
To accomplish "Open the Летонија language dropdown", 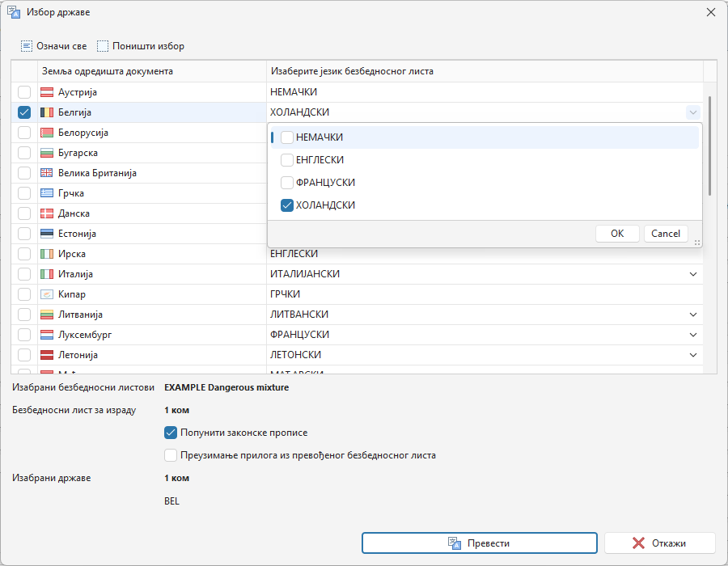I will [693, 355].
